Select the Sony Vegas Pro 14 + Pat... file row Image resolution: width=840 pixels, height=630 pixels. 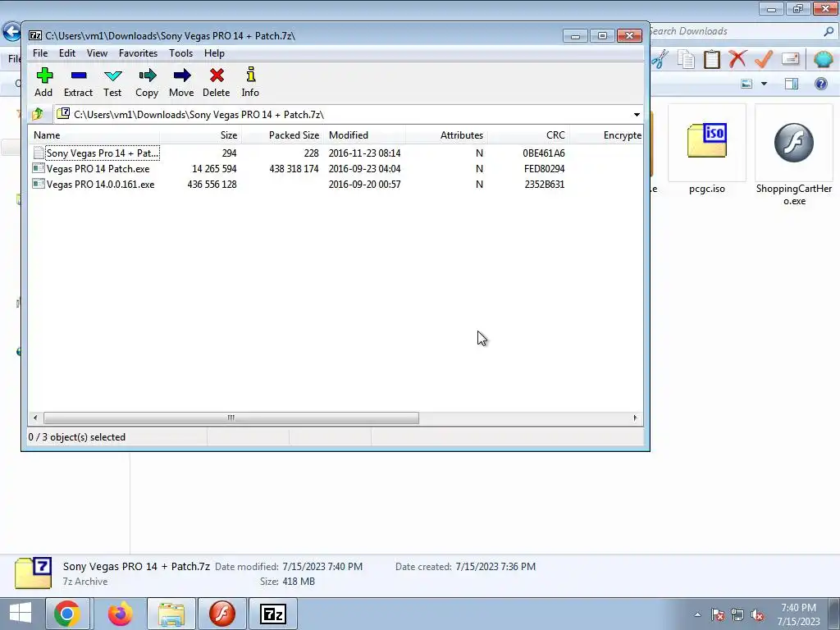(336, 153)
